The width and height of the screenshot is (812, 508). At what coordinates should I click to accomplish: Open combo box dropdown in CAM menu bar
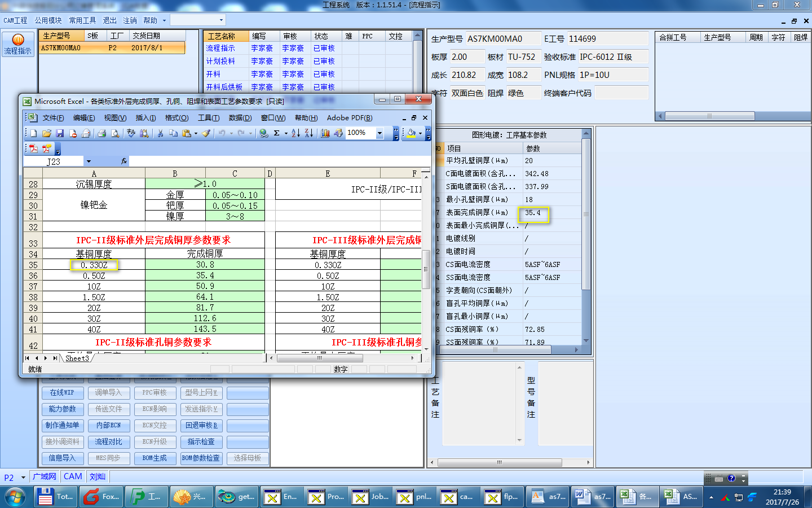221,20
